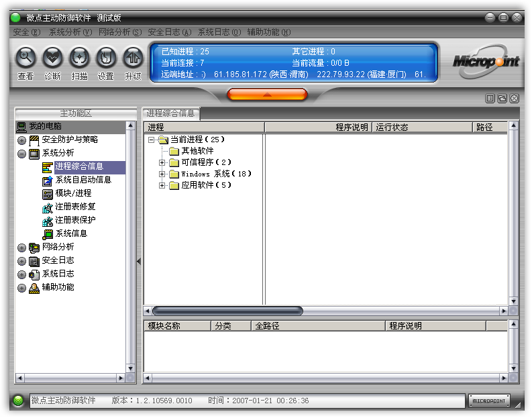Open the 安全 (F) menu
The height and width of the screenshot is (418, 532).
tap(27, 32)
